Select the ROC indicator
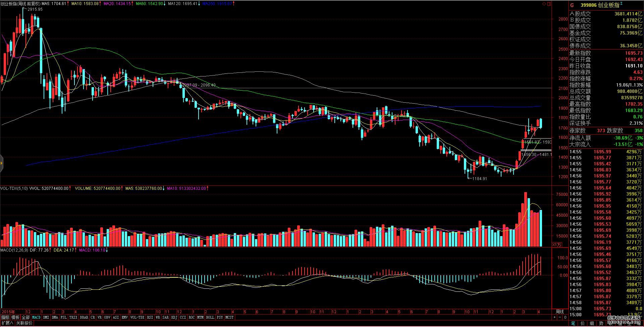Image resolution: width=644 pixels, height=327 pixels. click(192, 317)
